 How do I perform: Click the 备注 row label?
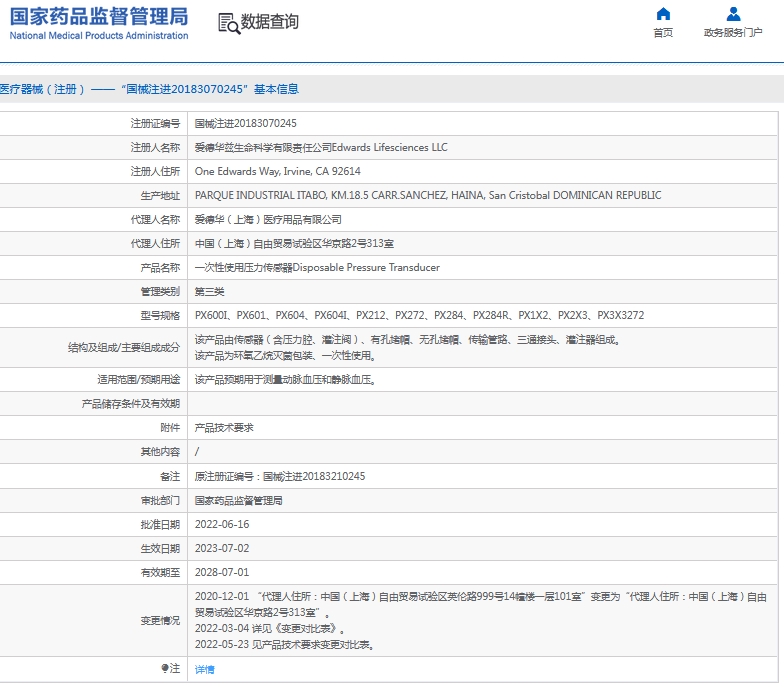click(170, 476)
